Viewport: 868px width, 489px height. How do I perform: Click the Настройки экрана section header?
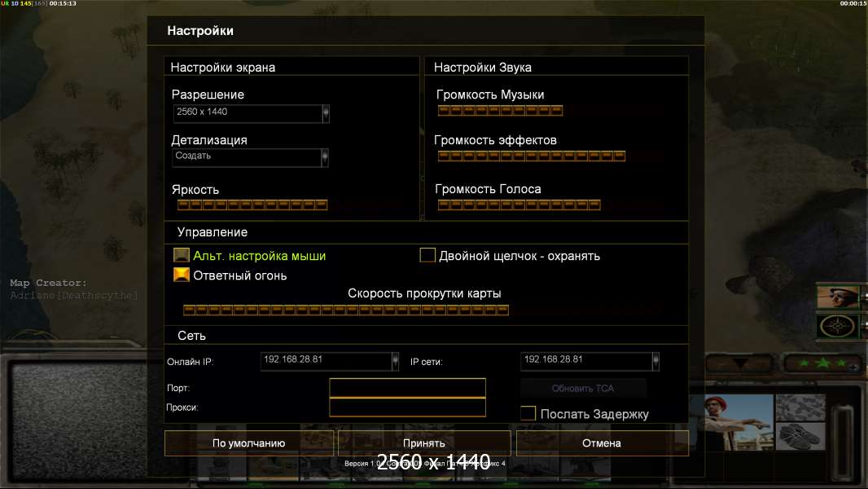(x=223, y=68)
